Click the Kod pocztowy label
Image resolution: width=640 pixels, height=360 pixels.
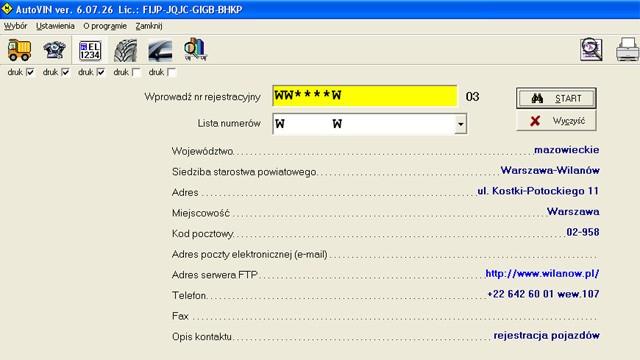203,234
